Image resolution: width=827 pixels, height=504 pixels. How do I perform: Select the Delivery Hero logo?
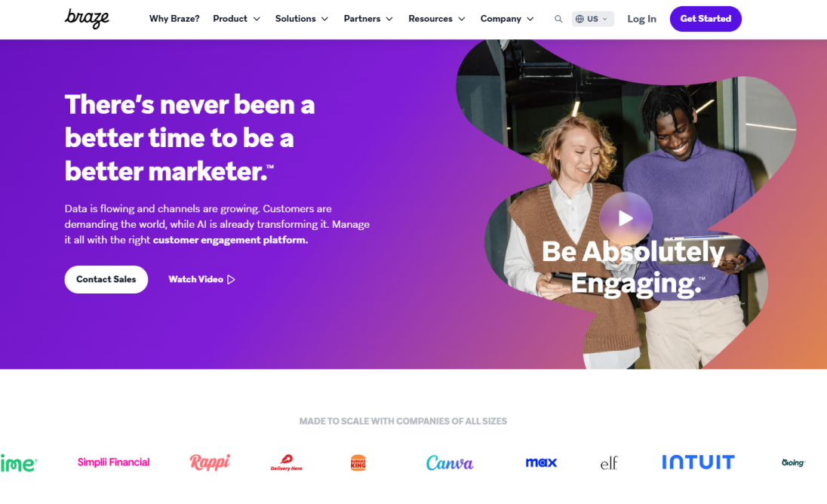pos(287,463)
